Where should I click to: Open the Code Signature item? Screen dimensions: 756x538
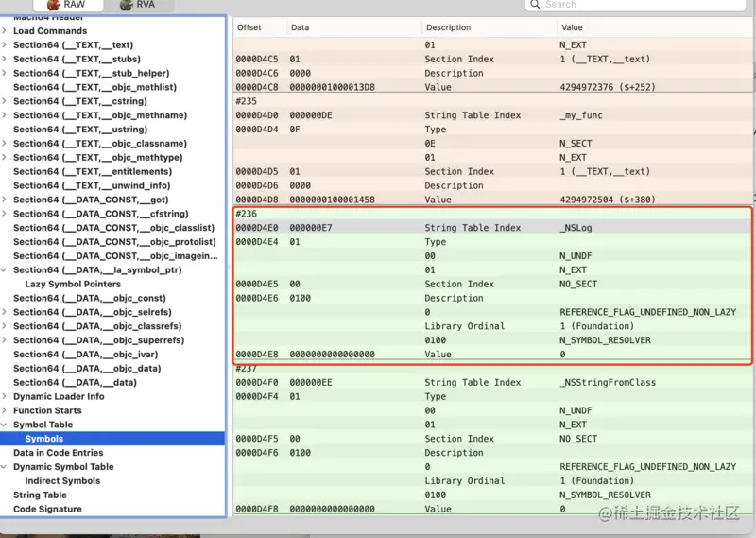click(48, 509)
